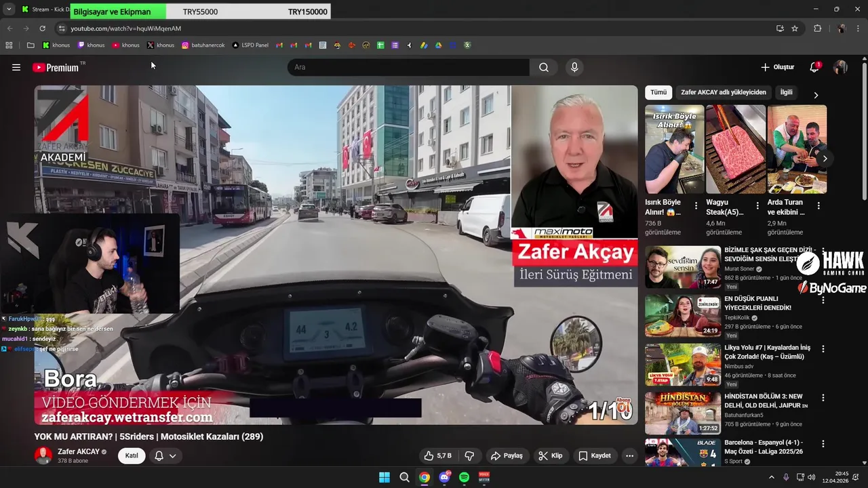
Task: Open Batuhanfurkan5 channel link
Action: click(743, 415)
